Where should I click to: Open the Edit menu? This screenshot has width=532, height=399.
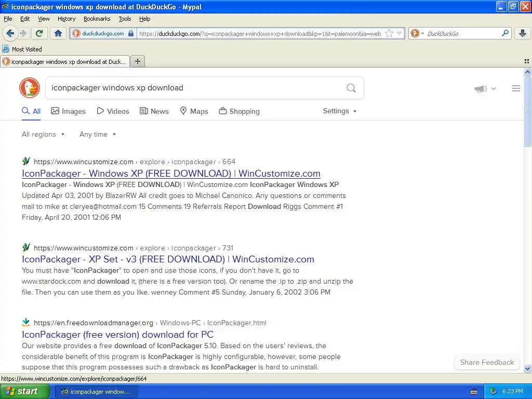click(25, 19)
